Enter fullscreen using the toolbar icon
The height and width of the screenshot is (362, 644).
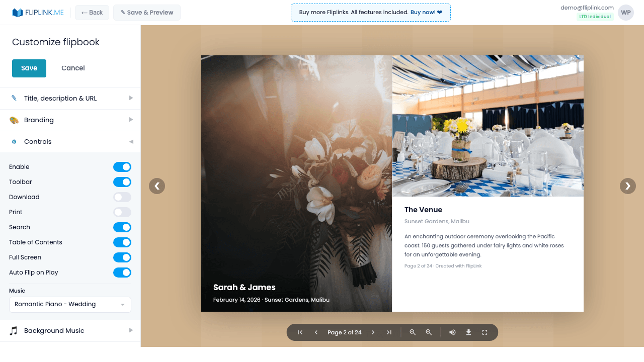[485, 332]
